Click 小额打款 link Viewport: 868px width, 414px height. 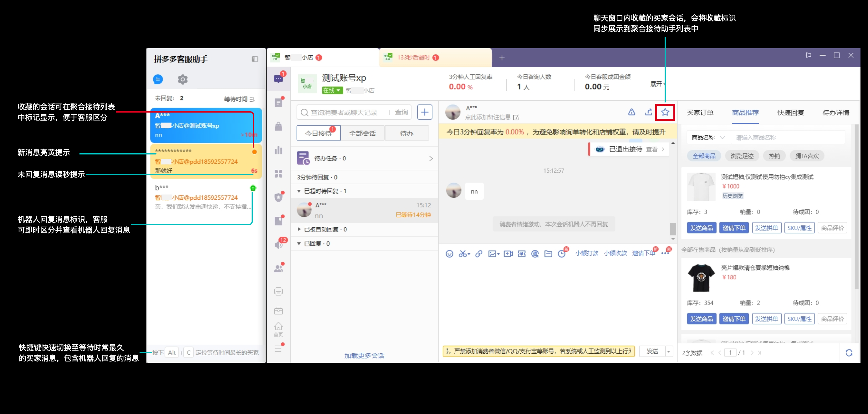[x=587, y=253]
